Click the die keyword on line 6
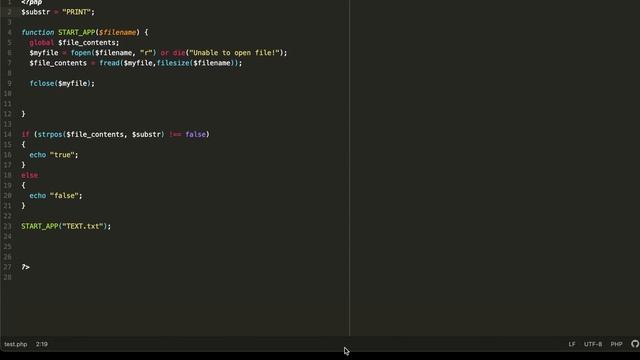This screenshot has width=640, height=360. pyautogui.click(x=179, y=53)
